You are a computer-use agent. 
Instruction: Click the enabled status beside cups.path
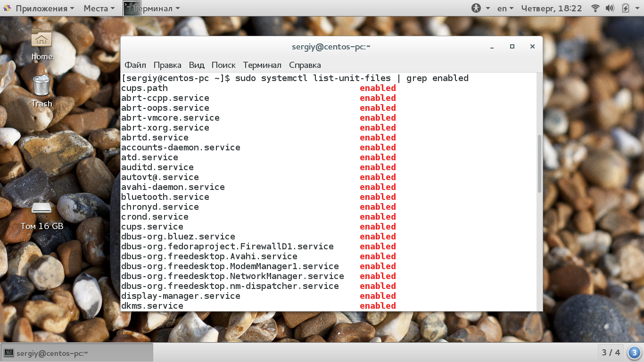(x=378, y=88)
